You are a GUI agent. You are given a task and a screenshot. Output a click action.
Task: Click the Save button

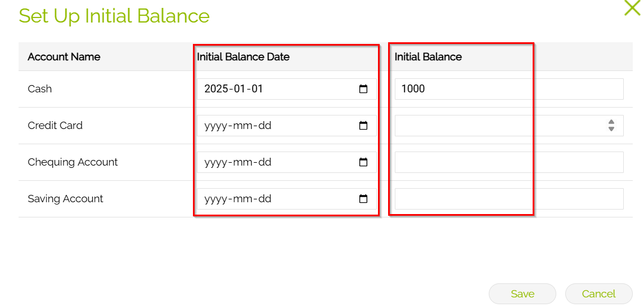click(522, 293)
